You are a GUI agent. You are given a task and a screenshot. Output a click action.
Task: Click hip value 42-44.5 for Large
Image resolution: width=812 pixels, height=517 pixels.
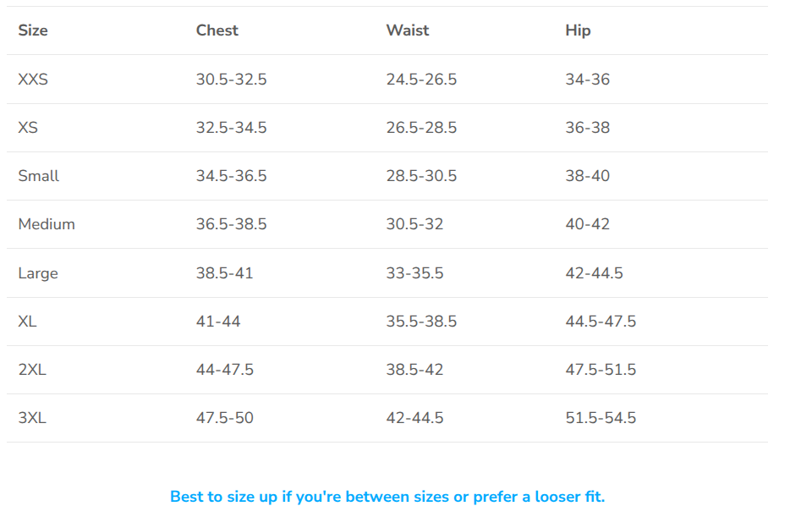click(x=594, y=273)
